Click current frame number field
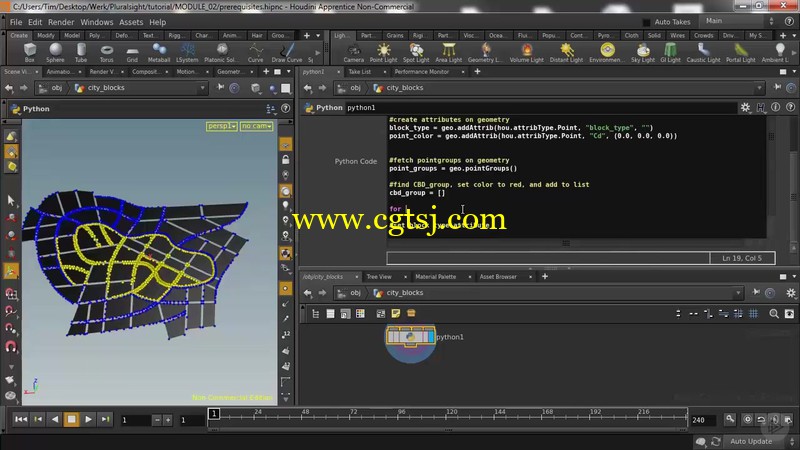This screenshot has width=800, height=450. click(x=135, y=420)
